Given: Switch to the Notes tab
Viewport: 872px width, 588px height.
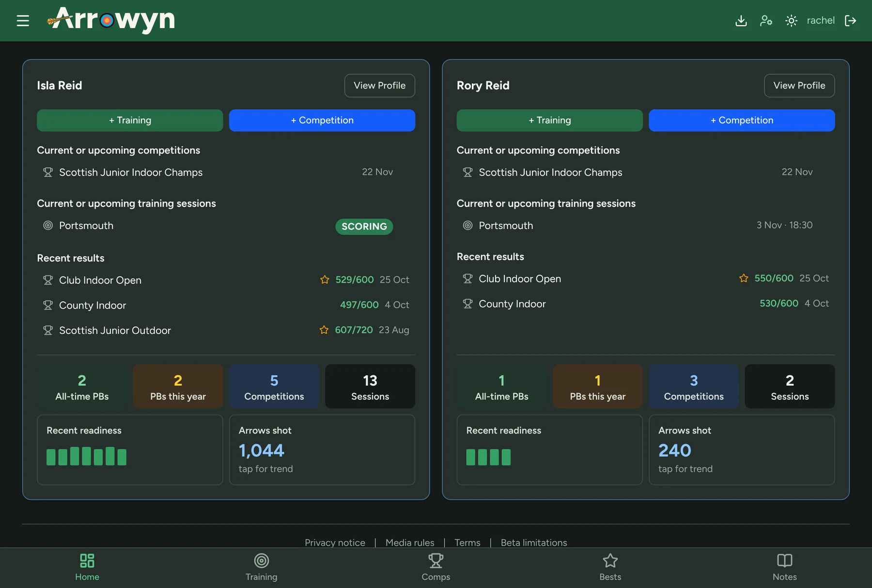Looking at the screenshot, I should 785,568.
